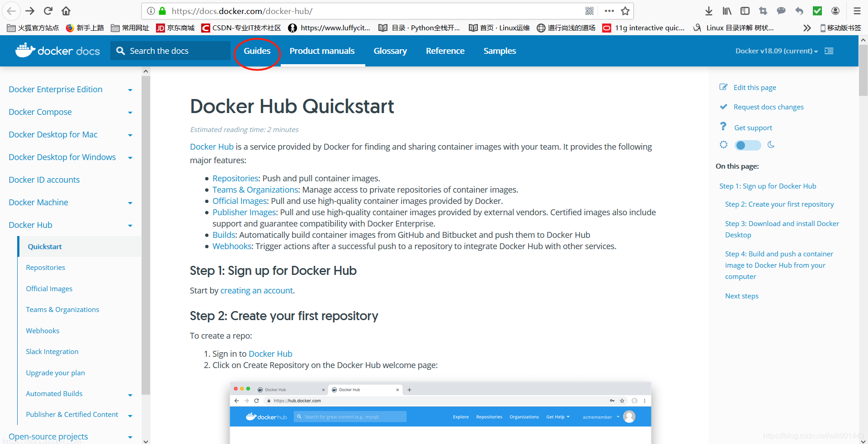Follow the 'creating an account' link
The width and height of the screenshot is (868, 444).
[256, 291]
